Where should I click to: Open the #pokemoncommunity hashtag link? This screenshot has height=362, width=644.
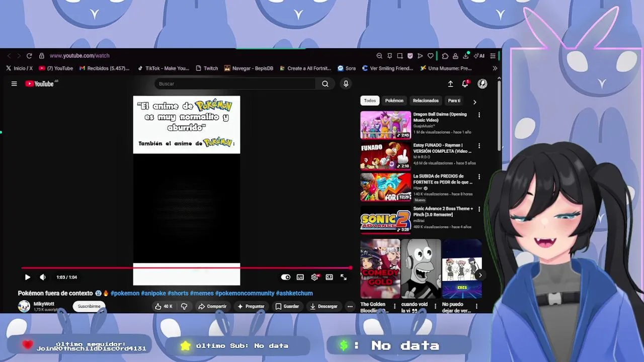pyautogui.click(x=245, y=293)
